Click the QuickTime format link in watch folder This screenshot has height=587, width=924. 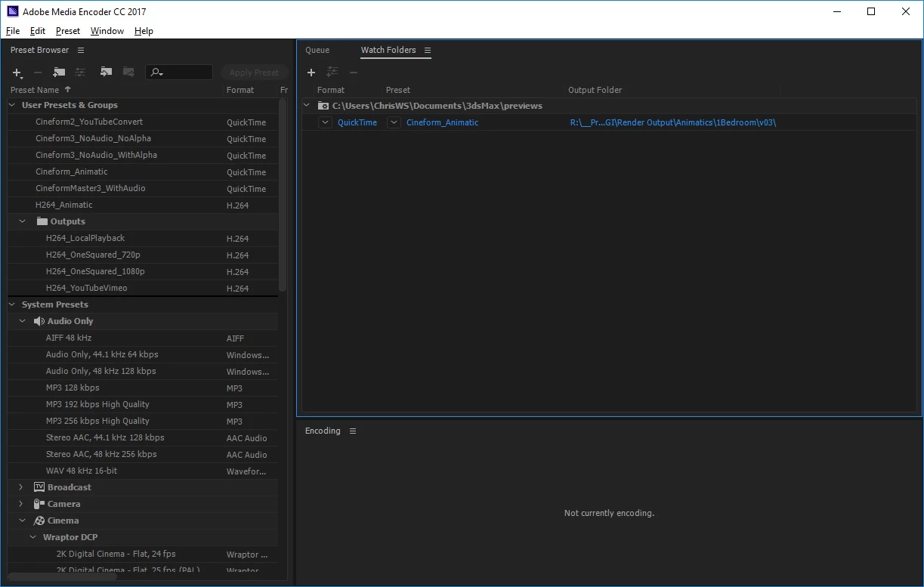pyautogui.click(x=357, y=122)
